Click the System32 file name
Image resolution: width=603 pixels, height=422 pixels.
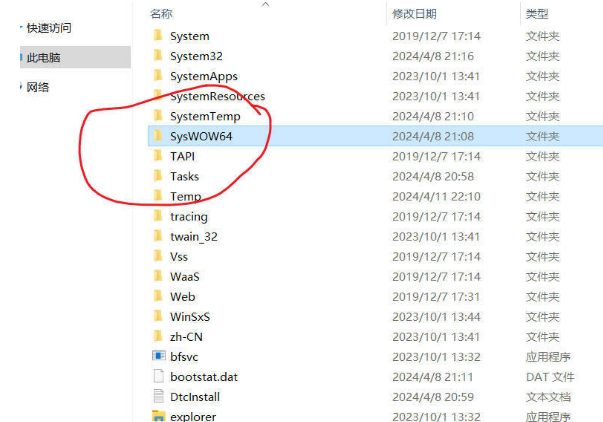pos(196,56)
